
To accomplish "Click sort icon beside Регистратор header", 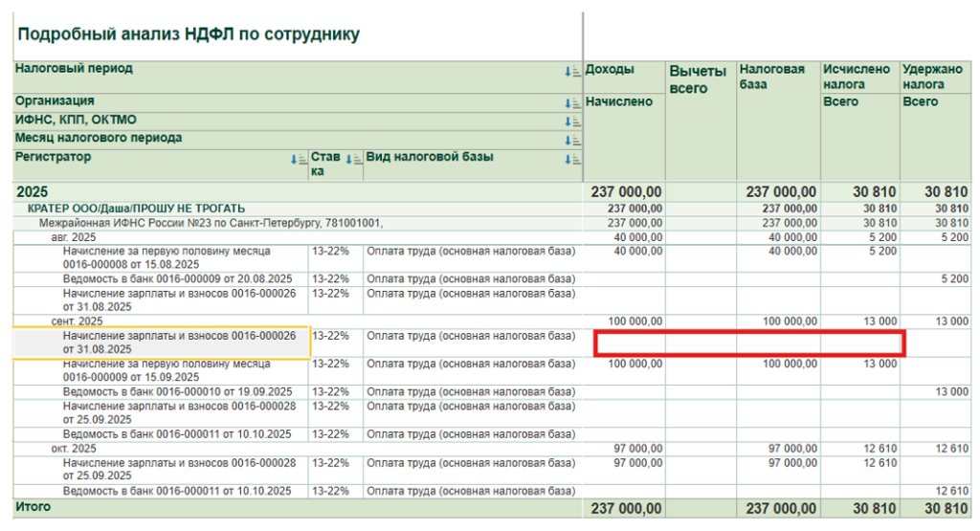I will click(299, 160).
